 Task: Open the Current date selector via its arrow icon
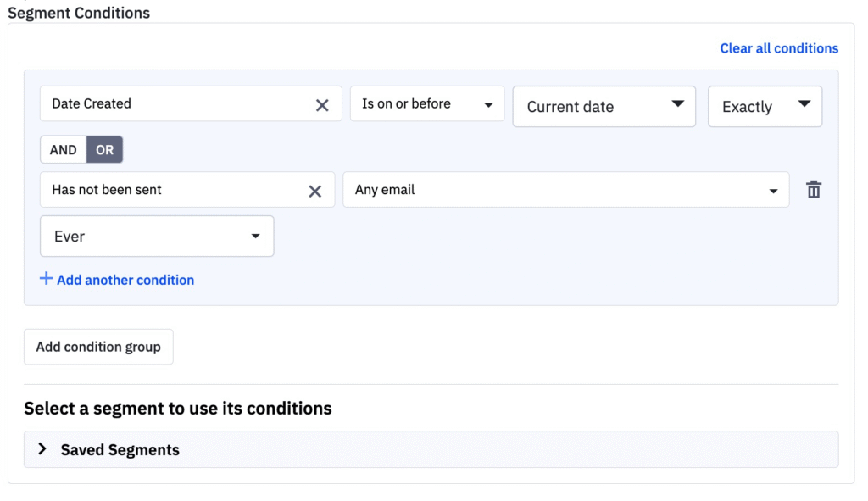(677, 106)
